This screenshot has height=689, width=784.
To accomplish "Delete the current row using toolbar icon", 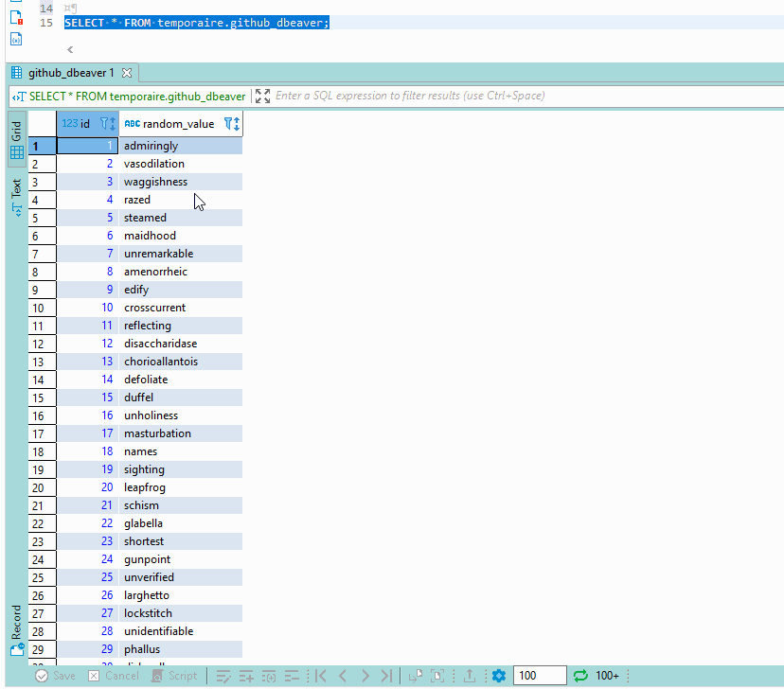I will tap(292, 676).
